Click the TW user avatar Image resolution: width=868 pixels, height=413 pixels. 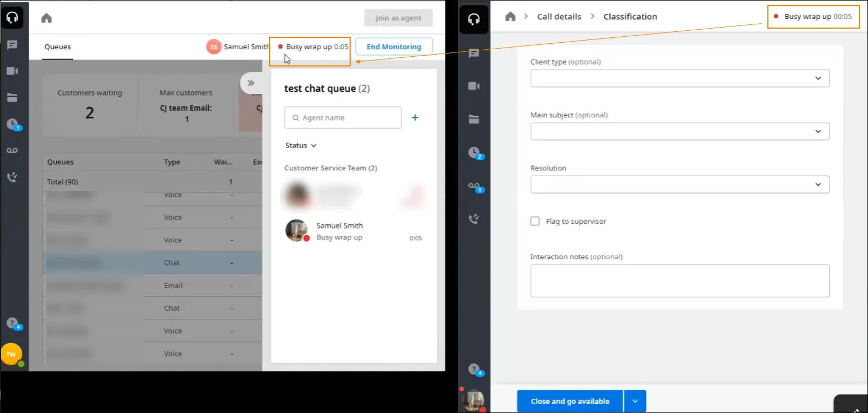(x=11, y=355)
